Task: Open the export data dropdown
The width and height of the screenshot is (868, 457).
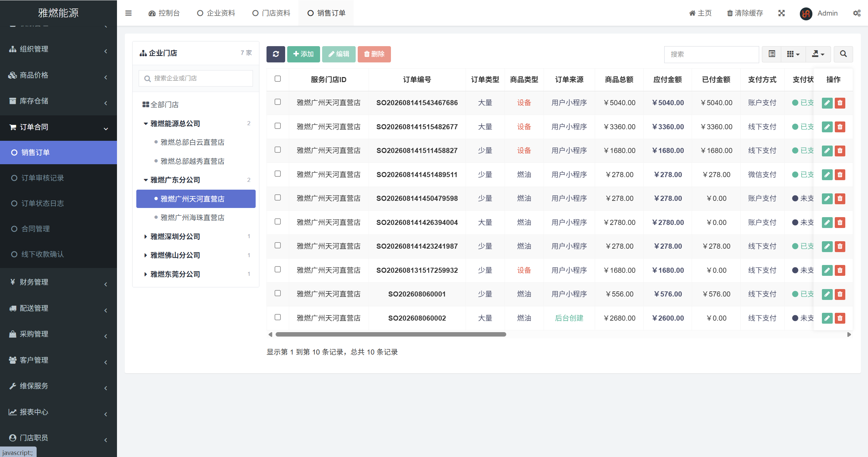Action: [818, 54]
